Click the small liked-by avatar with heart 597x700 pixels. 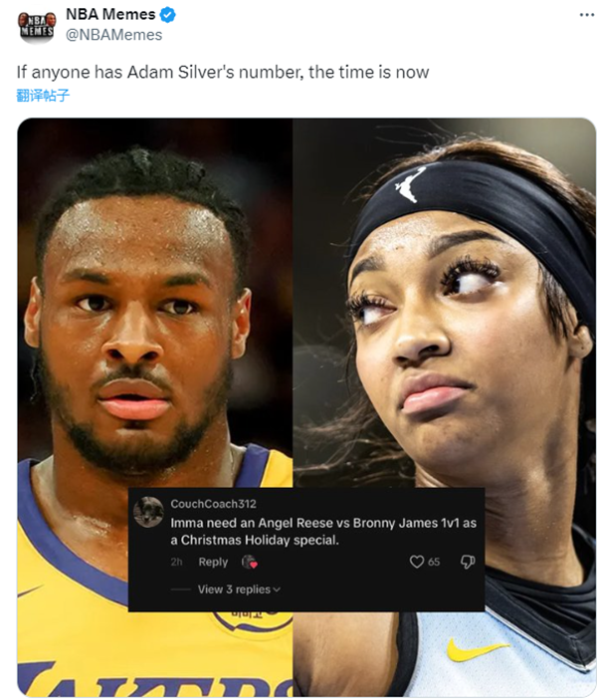pos(250,562)
